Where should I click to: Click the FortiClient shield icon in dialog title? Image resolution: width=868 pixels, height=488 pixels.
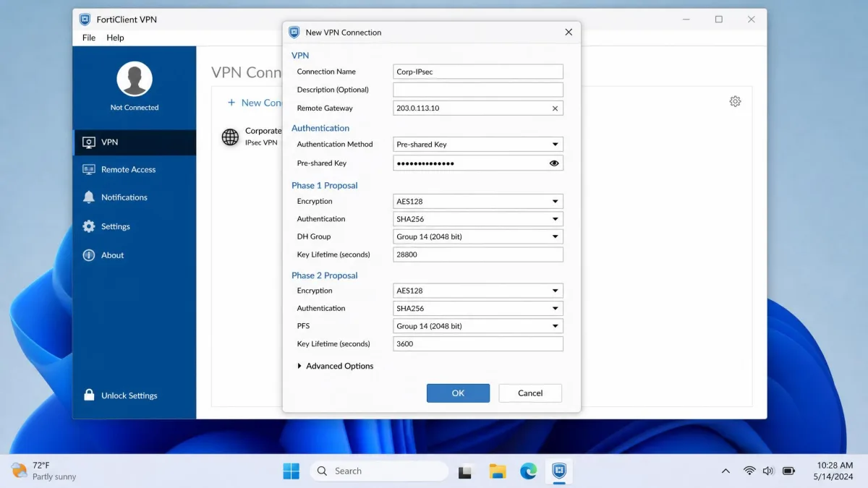click(294, 33)
